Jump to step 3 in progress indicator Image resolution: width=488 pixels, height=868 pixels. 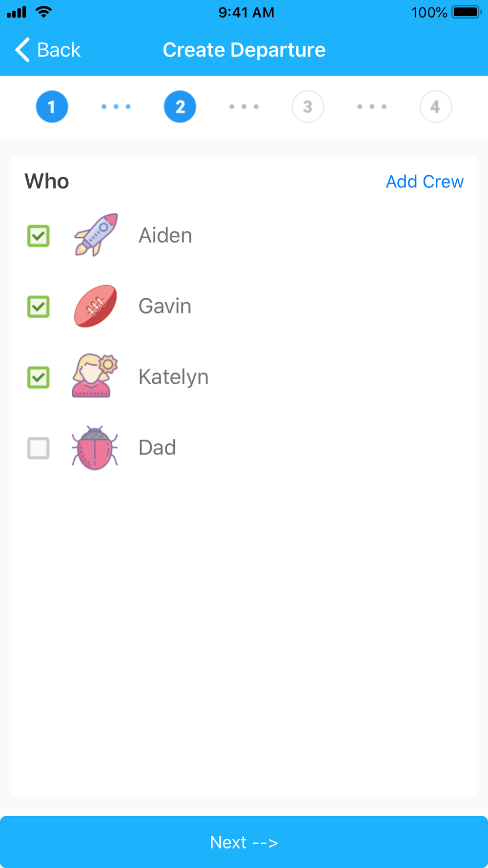(308, 106)
